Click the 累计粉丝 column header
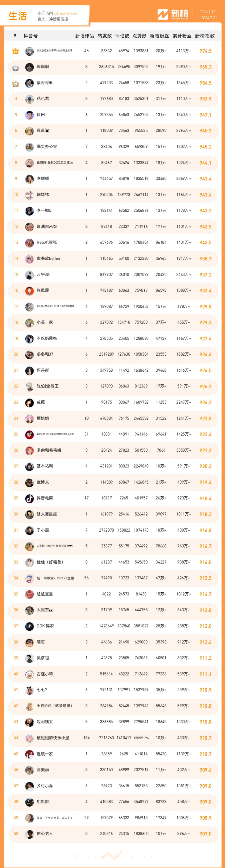Viewport: 225px width, 868px height. 182,36
